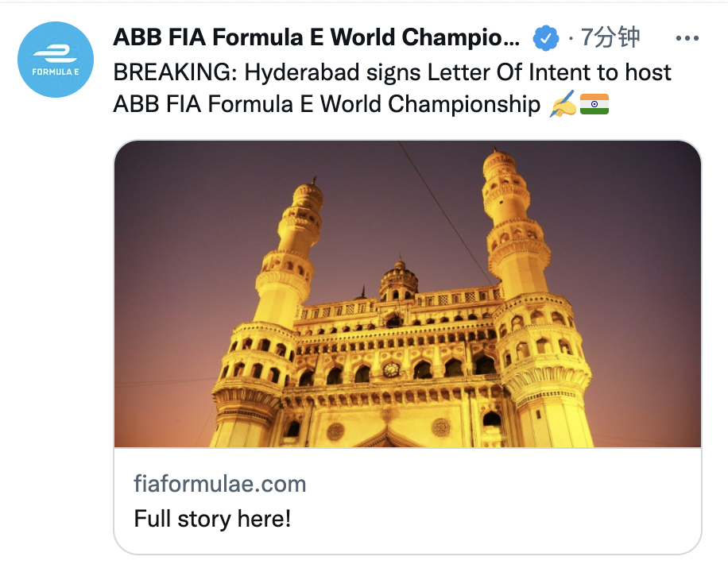Click the 7分钟 timestamp
The height and width of the screenshot is (572, 728).
610,37
